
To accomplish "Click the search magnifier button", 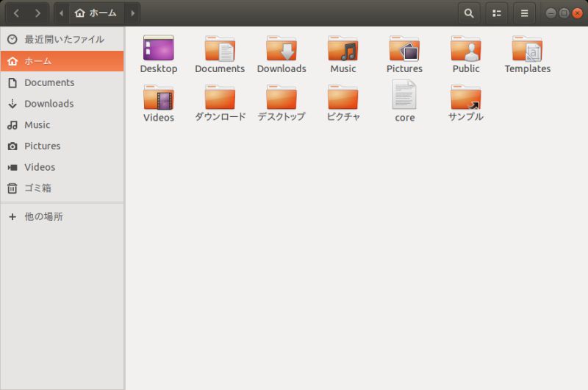I will [x=469, y=13].
